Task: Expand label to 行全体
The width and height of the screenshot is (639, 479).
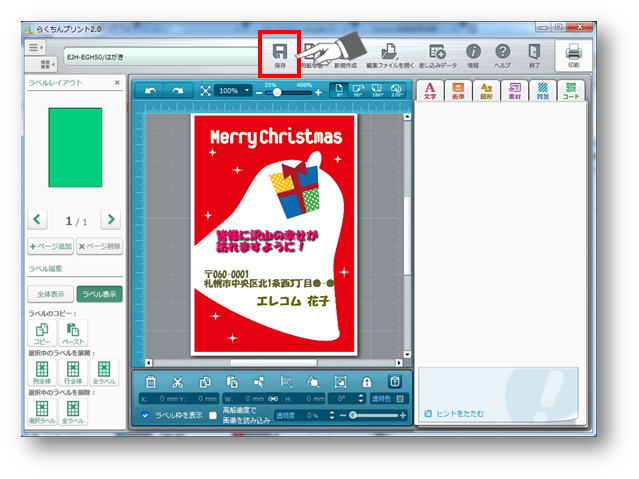Action: pyautogui.click(x=73, y=373)
